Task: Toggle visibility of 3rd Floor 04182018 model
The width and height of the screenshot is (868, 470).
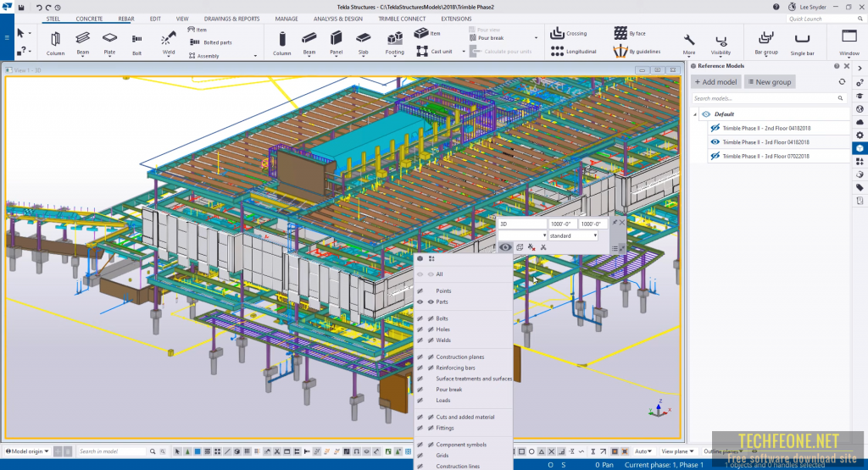Action: pos(715,142)
